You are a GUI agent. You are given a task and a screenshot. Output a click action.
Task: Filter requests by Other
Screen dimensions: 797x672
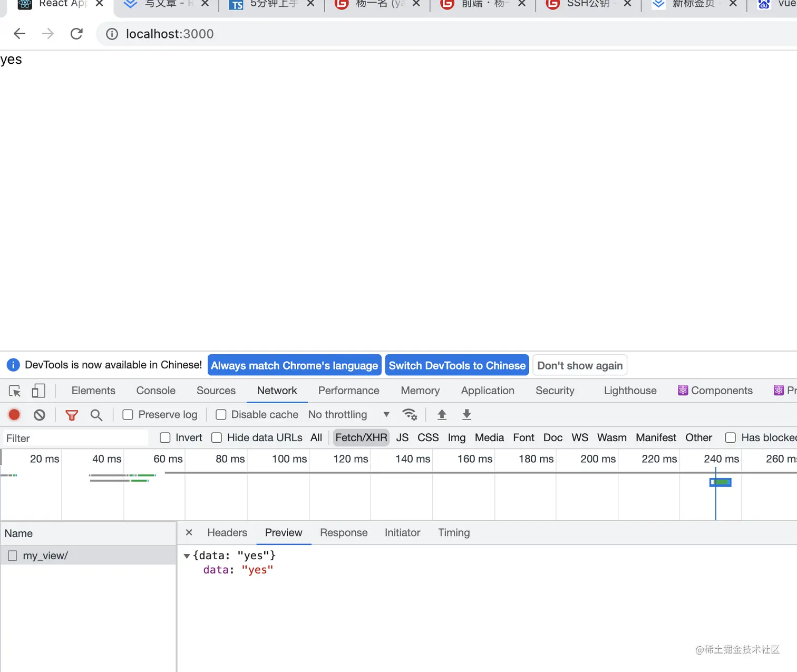tap(698, 438)
